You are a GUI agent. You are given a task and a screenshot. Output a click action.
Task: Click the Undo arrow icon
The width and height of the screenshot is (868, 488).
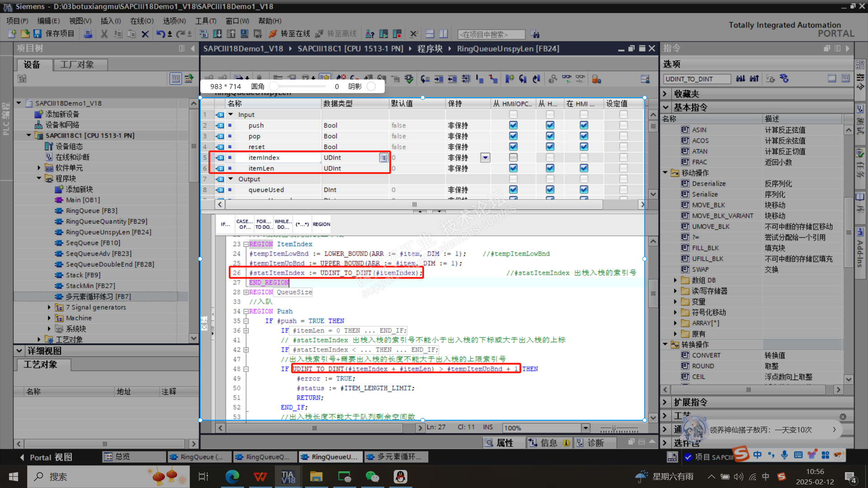coord(160,34)
